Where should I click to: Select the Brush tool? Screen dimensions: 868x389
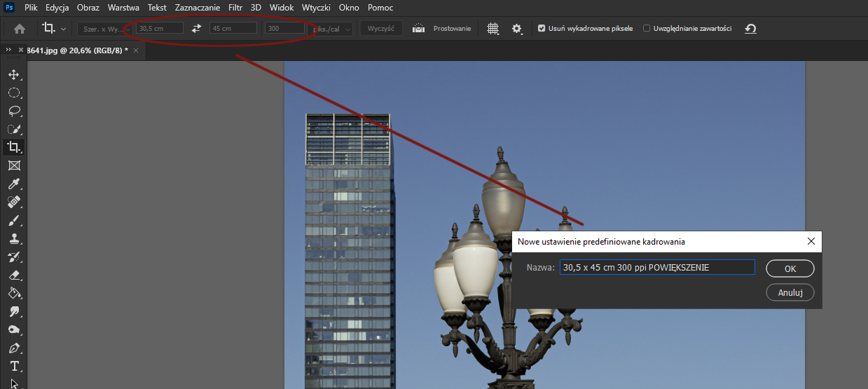click(13, 220)
